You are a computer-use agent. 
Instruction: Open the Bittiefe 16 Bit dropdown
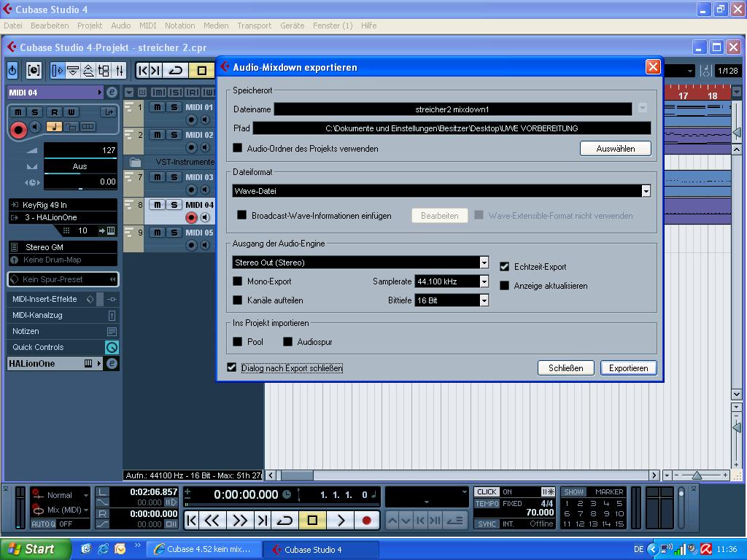(484, 300)
